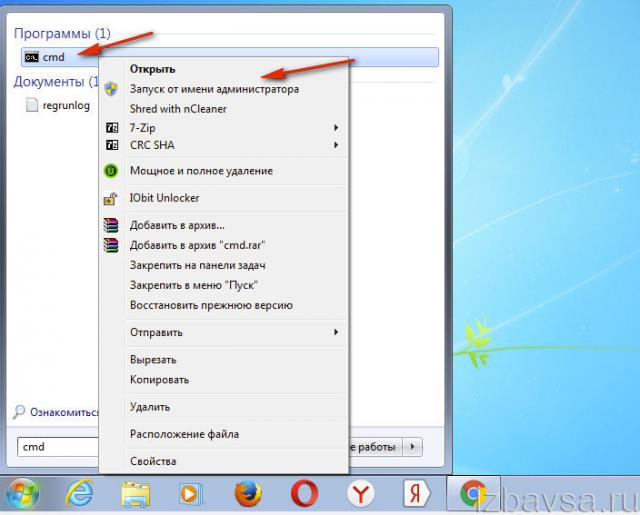Image resolution: width=640 pixels, height=515 pixels.
Task: Launch Yandex Browser from the taskbar
Action: (x=360, y=492)
